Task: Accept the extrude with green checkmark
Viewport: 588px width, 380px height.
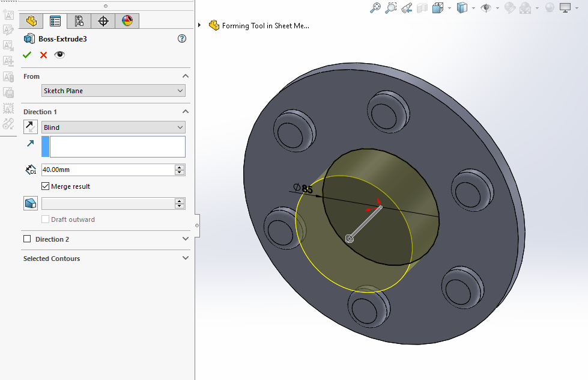Action: [x=27, y=55]
